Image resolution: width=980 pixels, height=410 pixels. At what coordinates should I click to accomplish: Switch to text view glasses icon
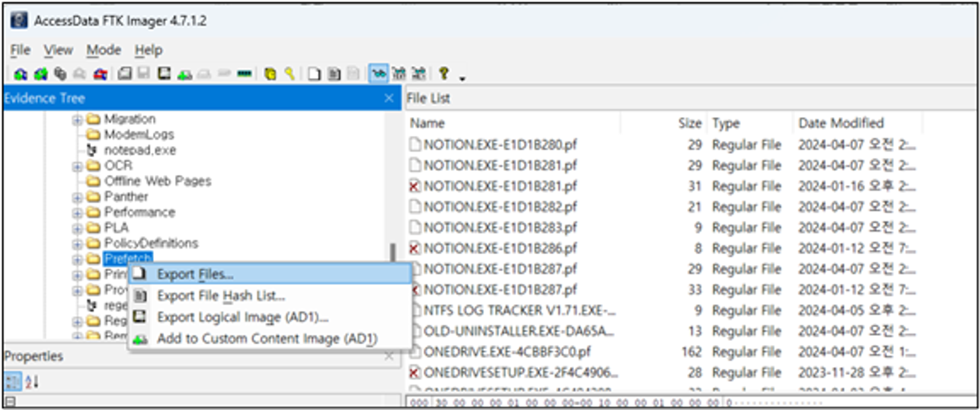click(x=399, y=74)
